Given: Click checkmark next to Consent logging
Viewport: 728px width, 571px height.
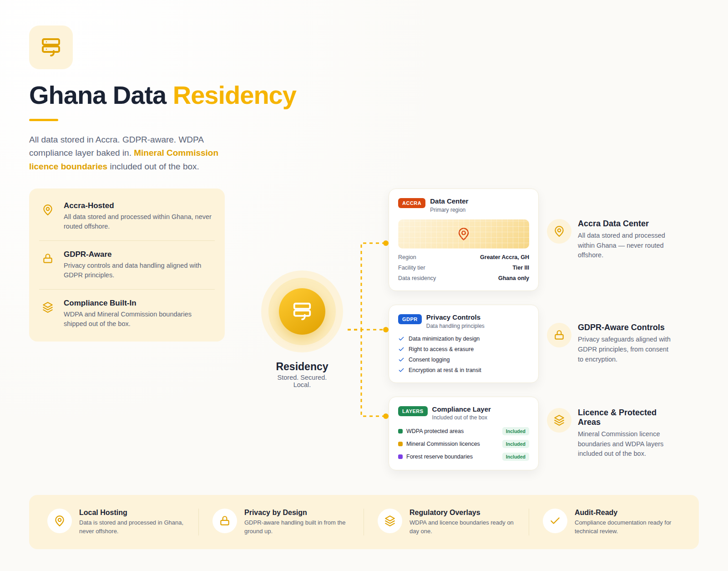Looking at the screenshot, I should coord(401,360).
